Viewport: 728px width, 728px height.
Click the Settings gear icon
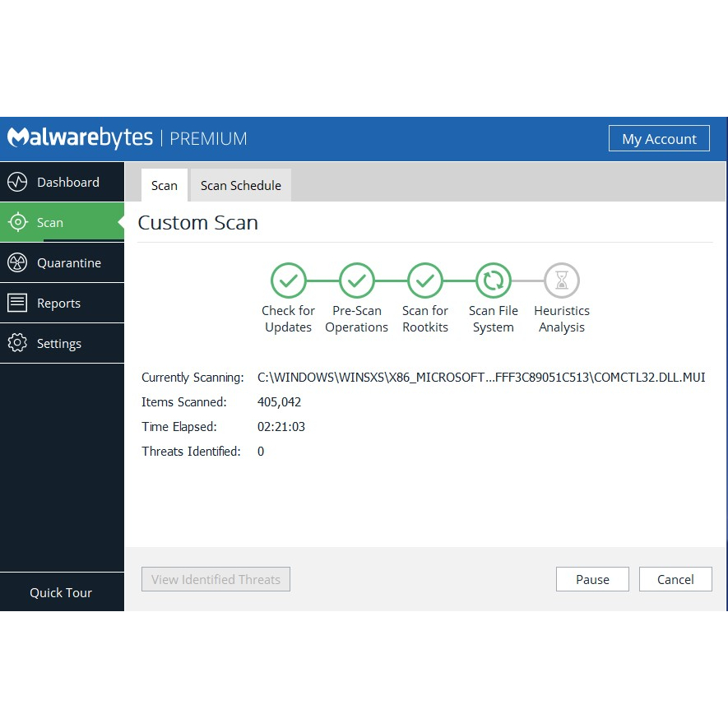(17, 344)
